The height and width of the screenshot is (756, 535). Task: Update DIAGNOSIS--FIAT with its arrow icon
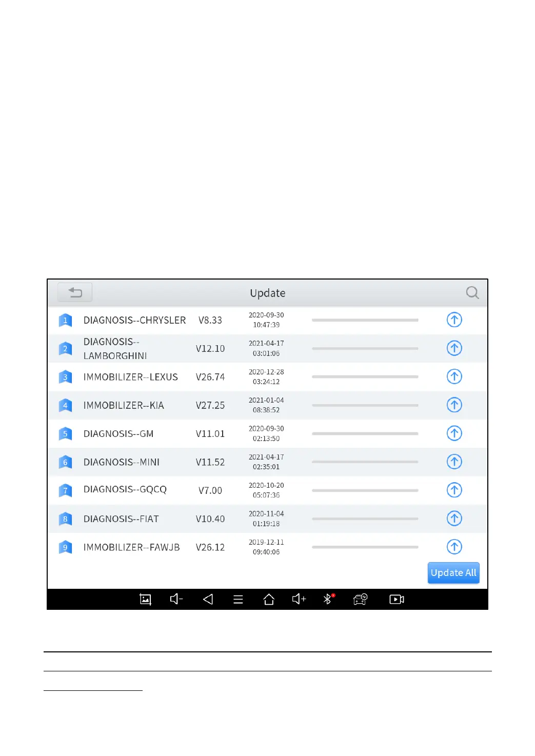pyautogui.click(x=454, y=519)
